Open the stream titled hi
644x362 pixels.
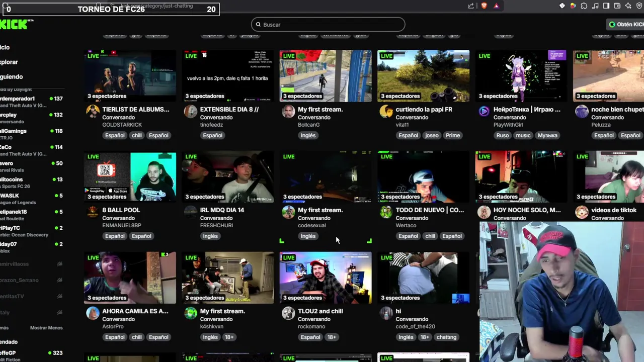[398, 311]
